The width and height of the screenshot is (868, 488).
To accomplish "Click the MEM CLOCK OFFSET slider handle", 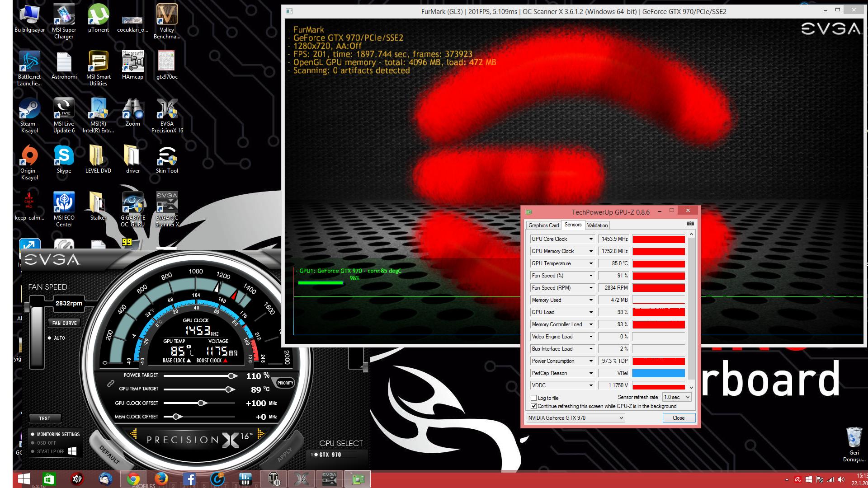I will click(x=177, y=417).
